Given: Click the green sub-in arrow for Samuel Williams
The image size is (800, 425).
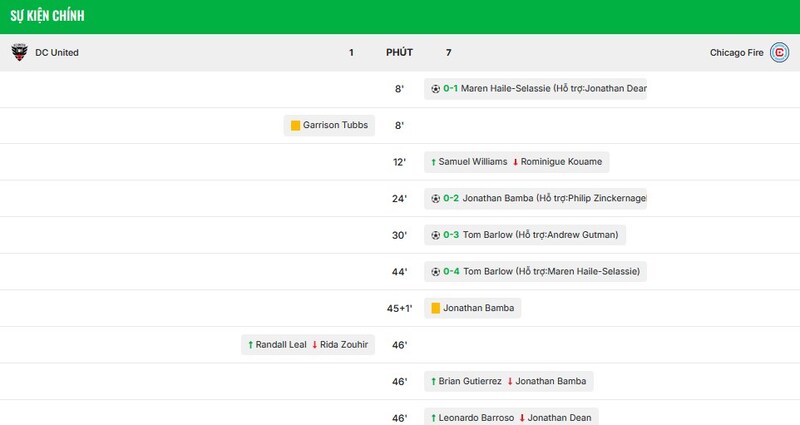Looking at the screenshot, I should pos(433,162).
